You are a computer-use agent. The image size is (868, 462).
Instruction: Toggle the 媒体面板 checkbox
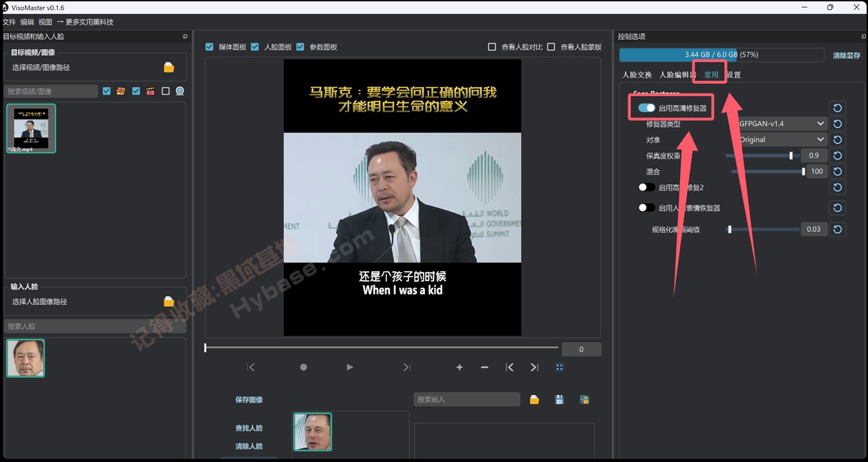coord(209,47)
